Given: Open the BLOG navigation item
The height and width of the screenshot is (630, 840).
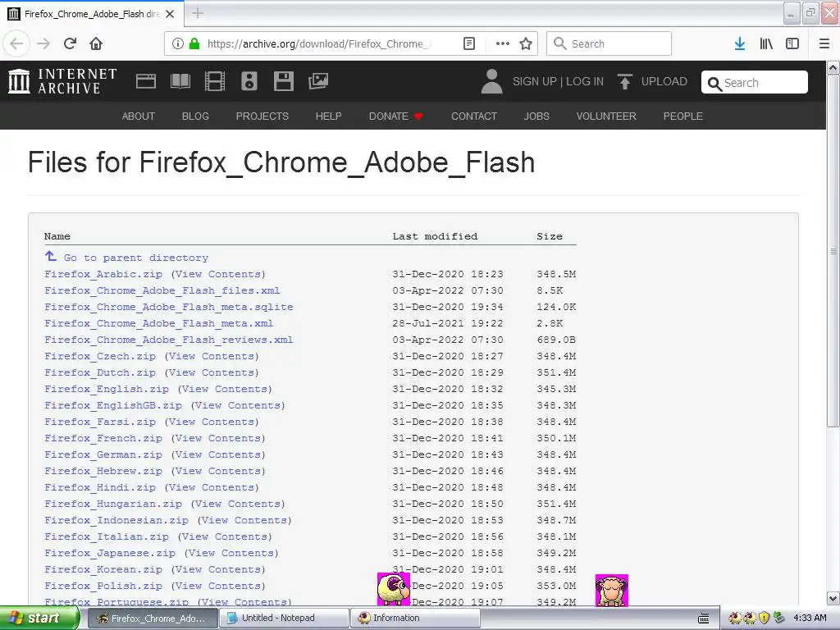Looking at the screenshot, I should [195, 116].
